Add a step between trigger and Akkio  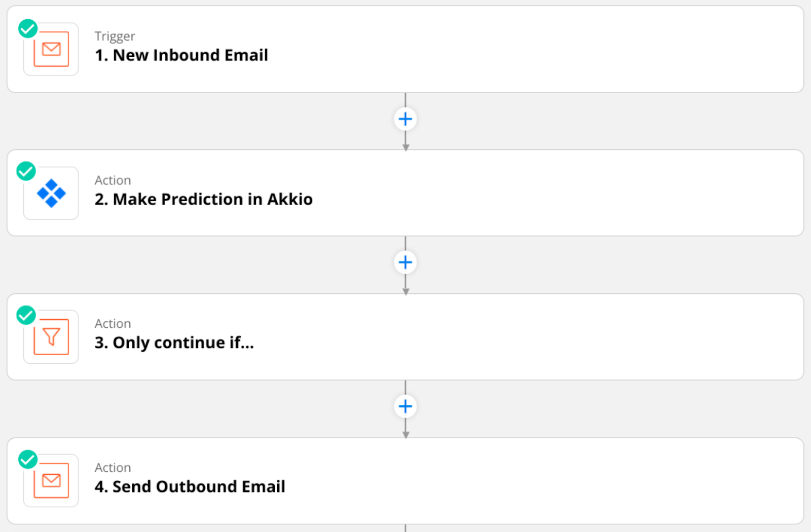pos(405,119)
